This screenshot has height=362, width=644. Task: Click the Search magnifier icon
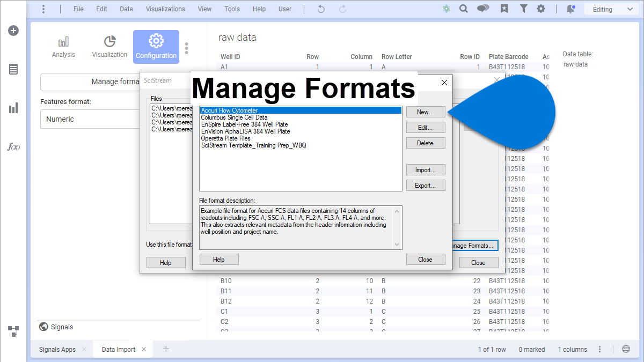point(463,9)
